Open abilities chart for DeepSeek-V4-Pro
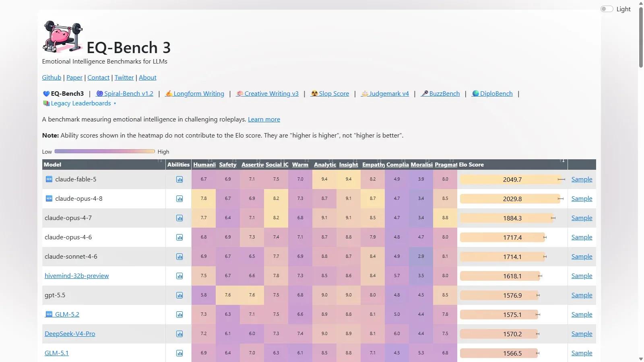644x362 pixels. (180, 334)
